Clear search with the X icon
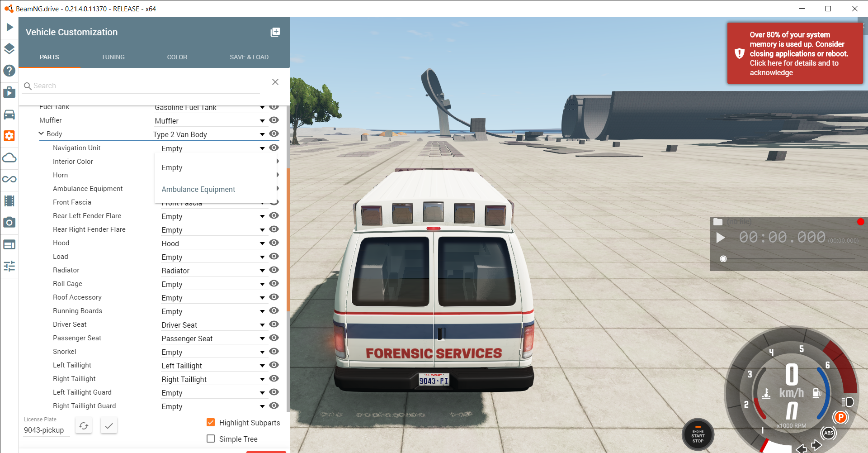868x453 pixels. 275,82
